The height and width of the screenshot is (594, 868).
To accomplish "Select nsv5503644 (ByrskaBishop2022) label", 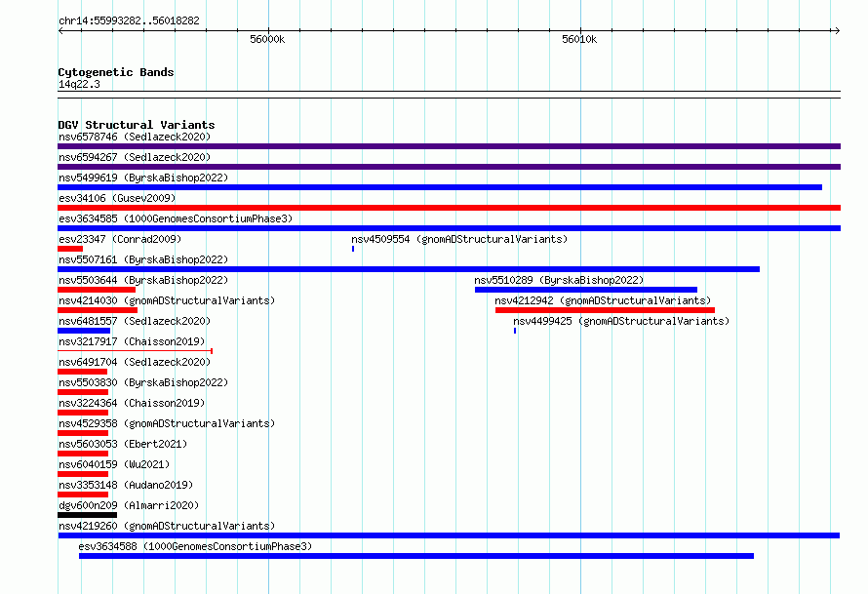I will coord(143,280).
